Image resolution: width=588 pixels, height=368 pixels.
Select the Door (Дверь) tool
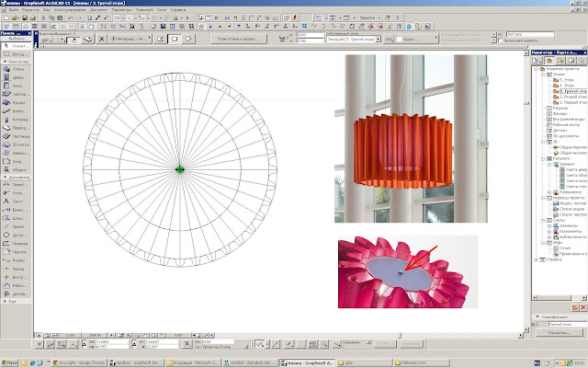tap(15, 77)
